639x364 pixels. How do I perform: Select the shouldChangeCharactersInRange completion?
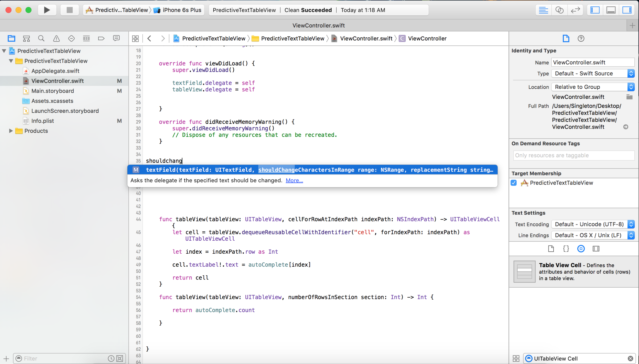pos(312,170)
